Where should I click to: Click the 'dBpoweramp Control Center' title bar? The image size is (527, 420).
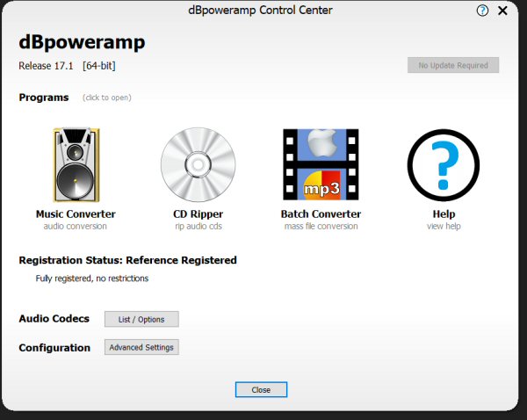(260, 11)
